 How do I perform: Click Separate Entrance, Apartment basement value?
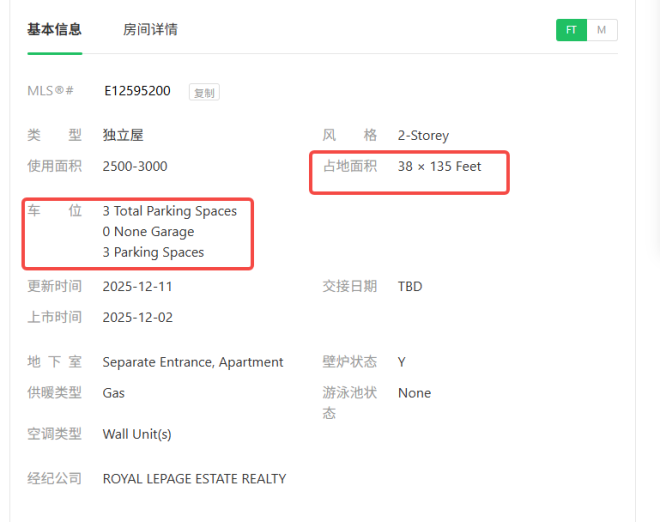coord(193,362)
